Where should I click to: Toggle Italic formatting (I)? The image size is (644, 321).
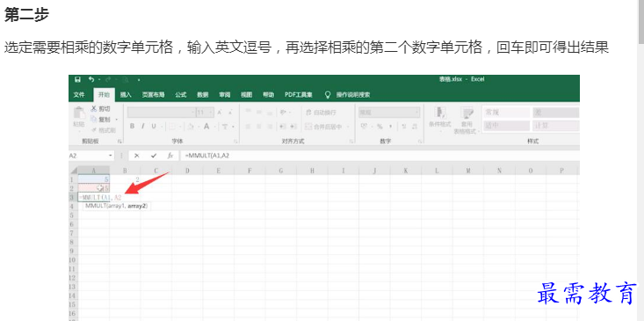coord(142,127)
